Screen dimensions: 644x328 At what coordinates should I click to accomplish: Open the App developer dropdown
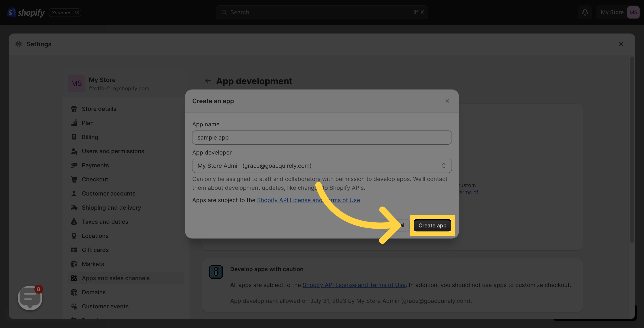pyautogui.click(x=322, y=166)
